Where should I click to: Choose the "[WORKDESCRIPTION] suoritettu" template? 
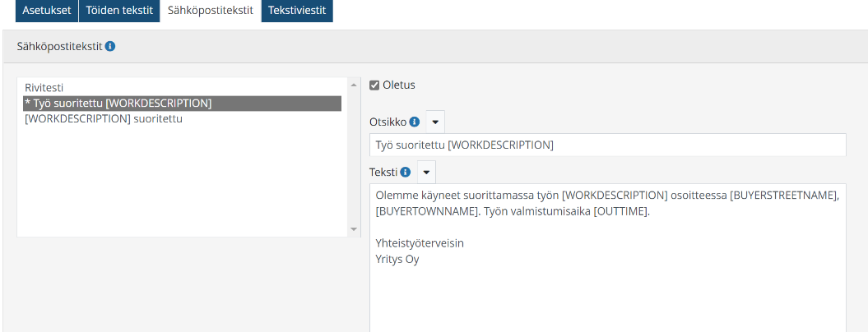click(x=104, y=118)
